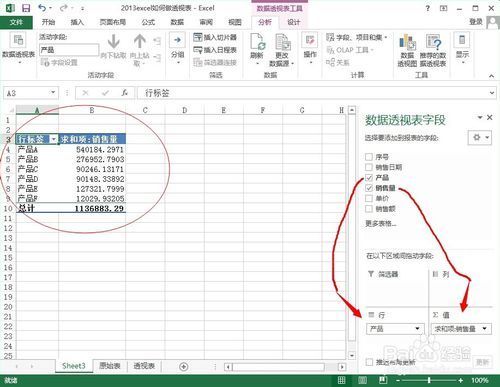Click the 分组 group icon
The height and width of the screenshot is (387, 500).
(x=177, y=40)
